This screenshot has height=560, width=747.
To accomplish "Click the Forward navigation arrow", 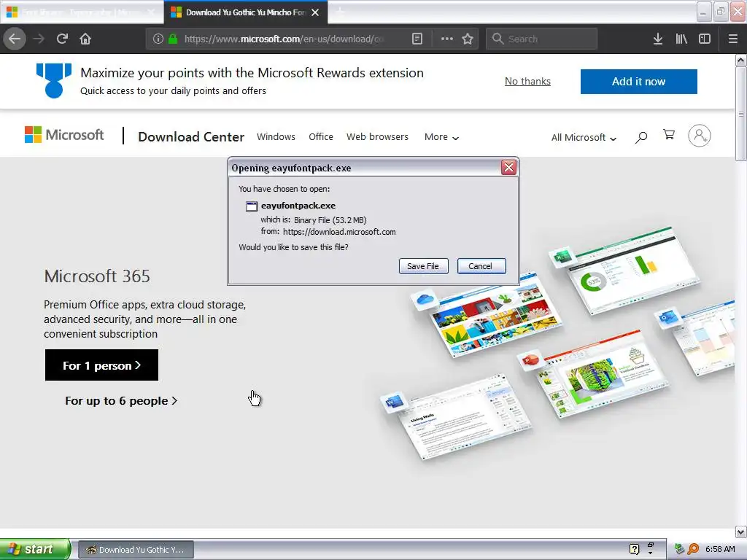I will tap(39, 39).
